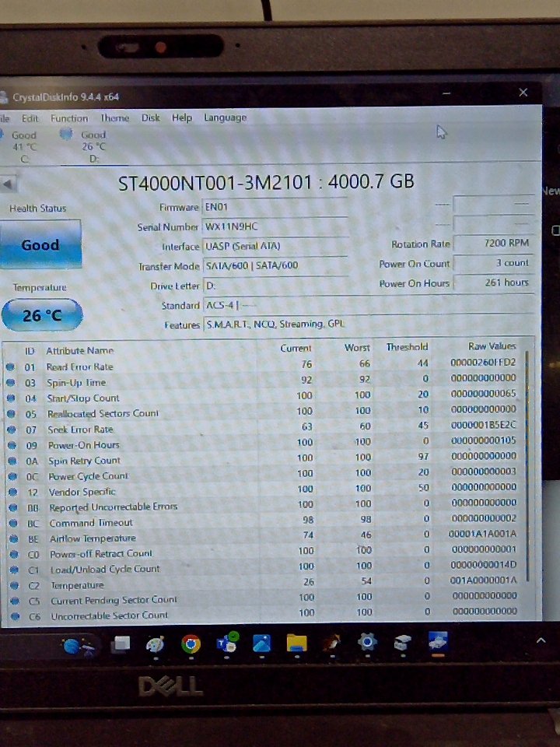Click the Worst column header

357,348
